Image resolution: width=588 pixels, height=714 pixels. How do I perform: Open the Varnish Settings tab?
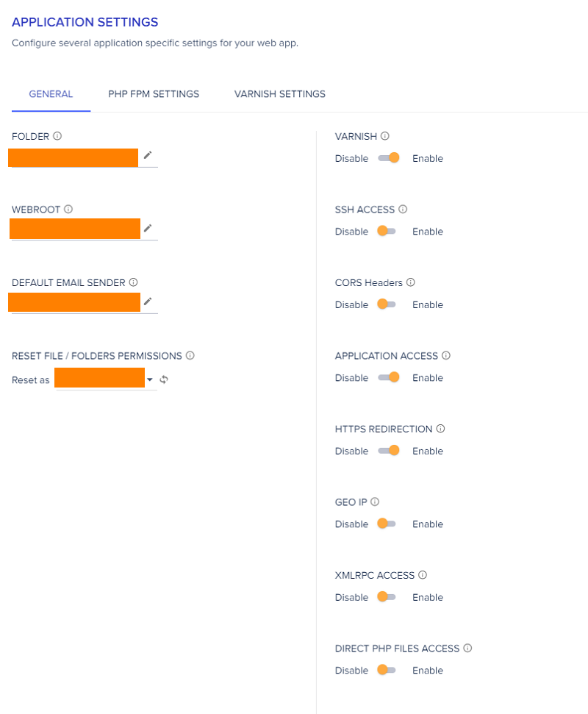coord(280,94)
